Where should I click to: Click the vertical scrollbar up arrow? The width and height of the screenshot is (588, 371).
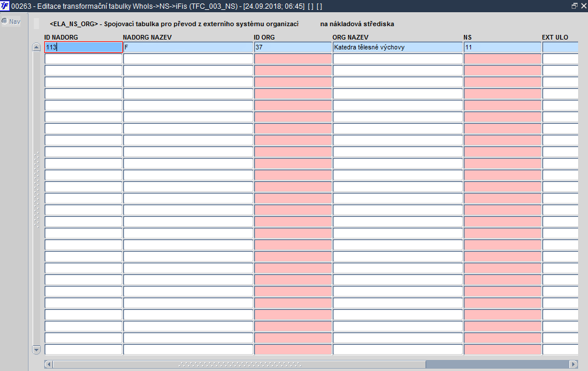36,47
